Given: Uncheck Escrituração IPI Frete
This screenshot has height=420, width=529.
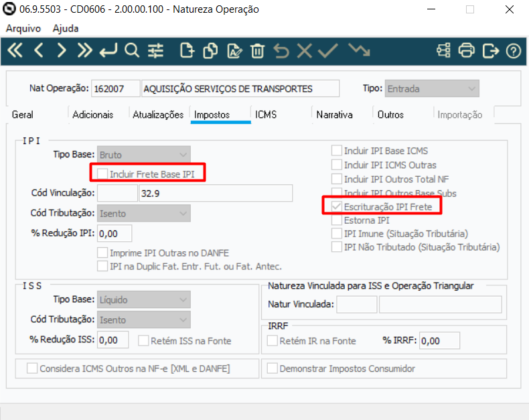Looking at the screenshot, I should (336, 206).
